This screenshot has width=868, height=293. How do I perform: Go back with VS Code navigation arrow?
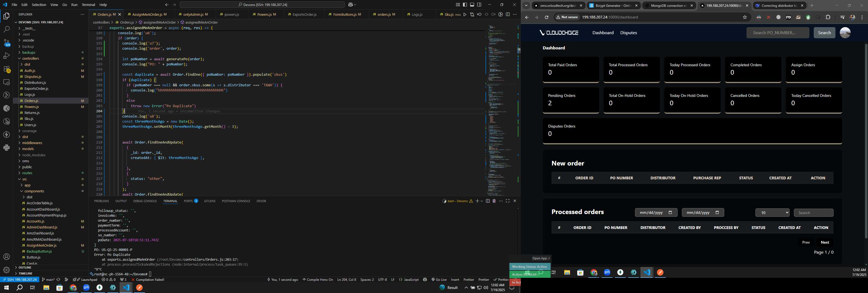(x=167, y=5)
